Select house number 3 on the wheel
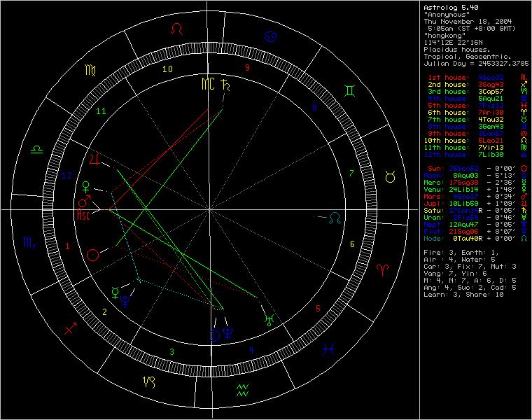This screenshot has height=420, width=532. 172,352
